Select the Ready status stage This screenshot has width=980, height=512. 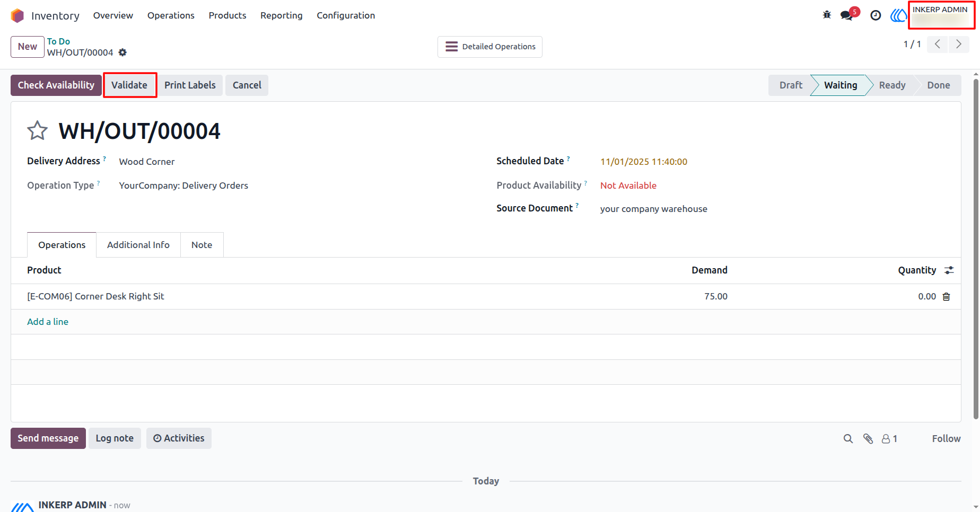[x=892, y=85]
